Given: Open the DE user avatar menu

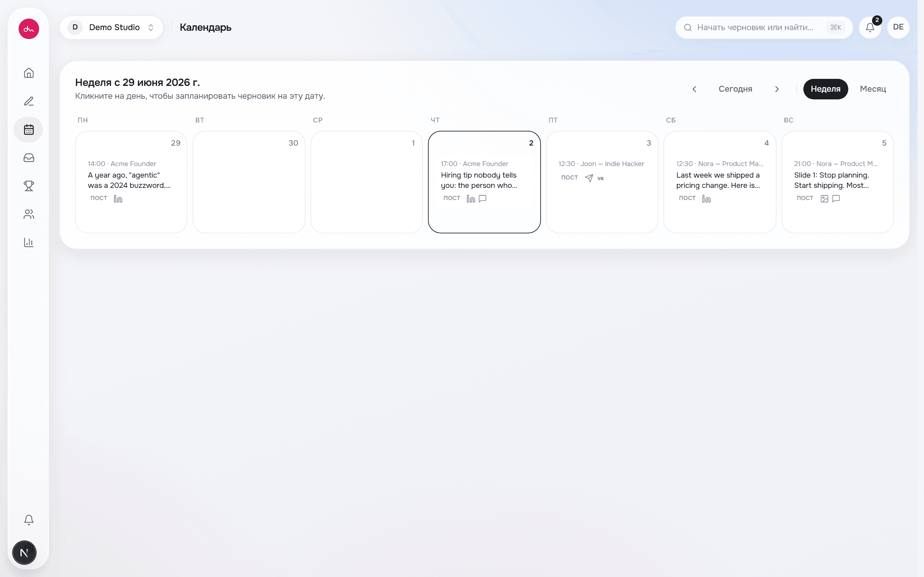Looking at the screenshot, I should click(x=898, y=28).
